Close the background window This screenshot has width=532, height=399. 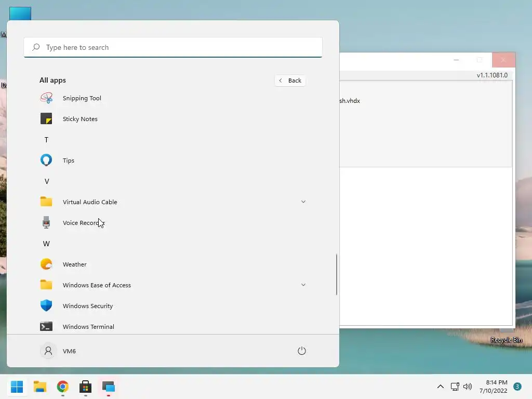(503, 60)
